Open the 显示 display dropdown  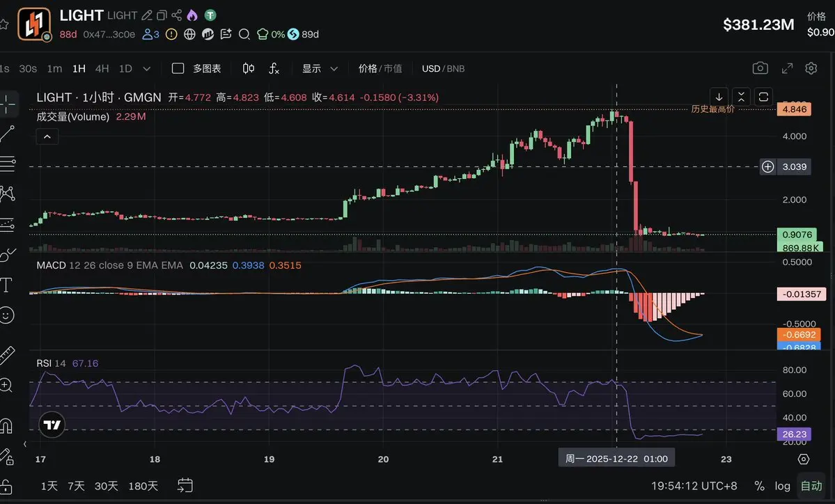pyautogui.click(x=320, y=69)
